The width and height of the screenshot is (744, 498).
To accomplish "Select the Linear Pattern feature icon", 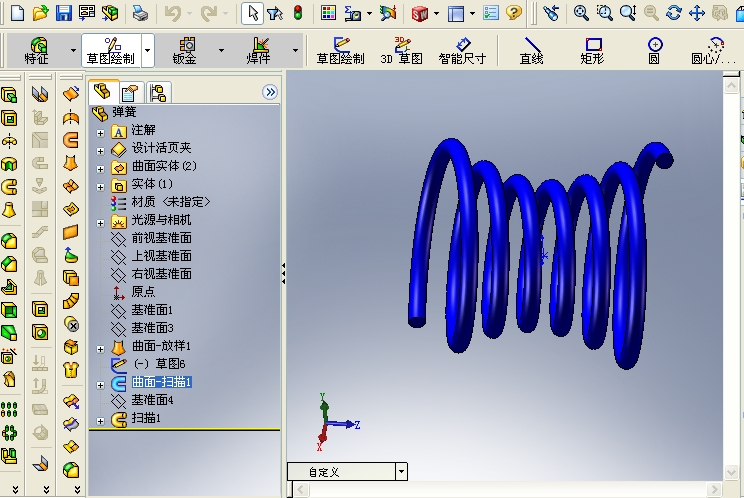I will (9, 409).
